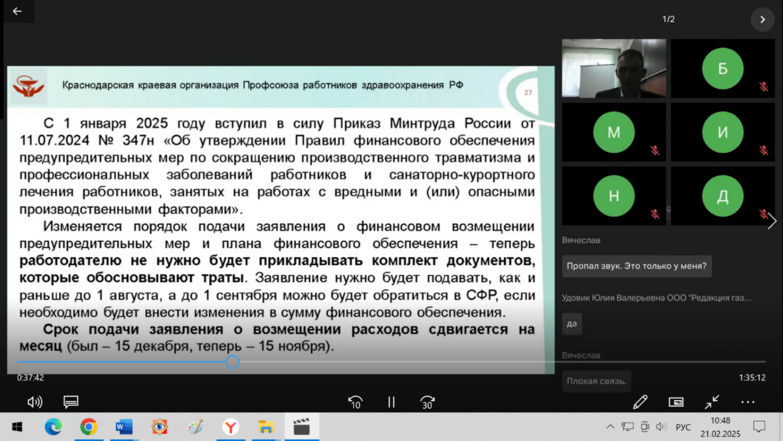This screenshot has width=783, height=441.
Task: Open File Explorer from the taskbar
Action: 266,427
